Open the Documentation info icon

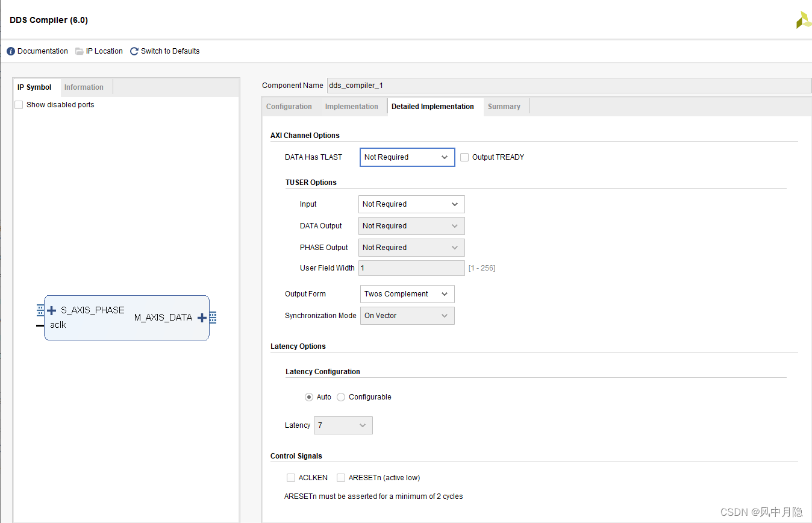(11, 51)
